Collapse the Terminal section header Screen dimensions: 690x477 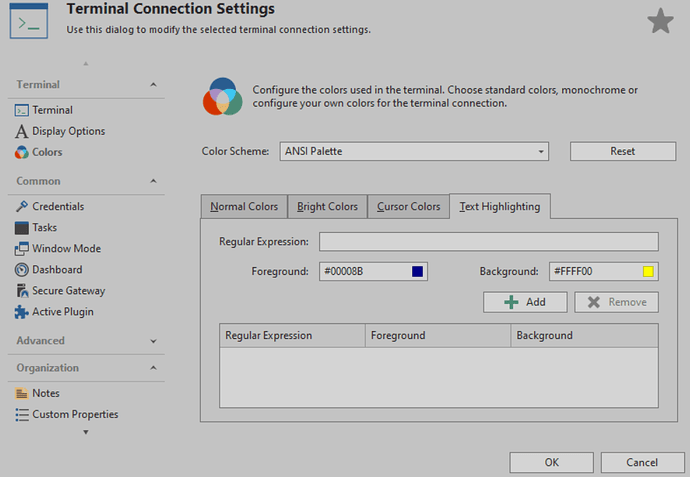[x=153, y=85]
